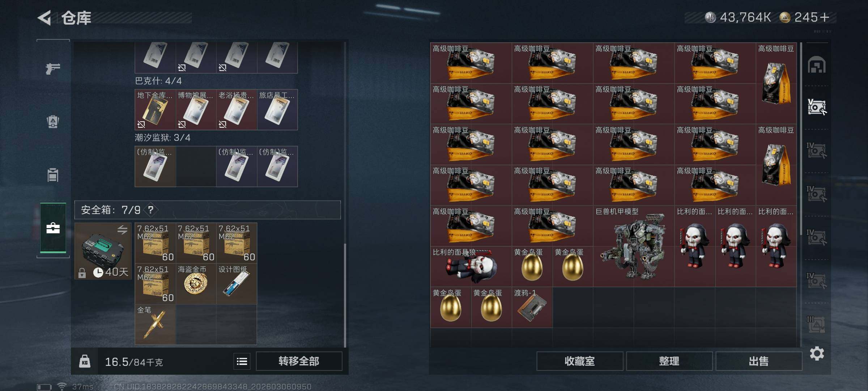The image size is (868, 391).
Task: Add currency with the plus next to 245
Action: [825, 17]
